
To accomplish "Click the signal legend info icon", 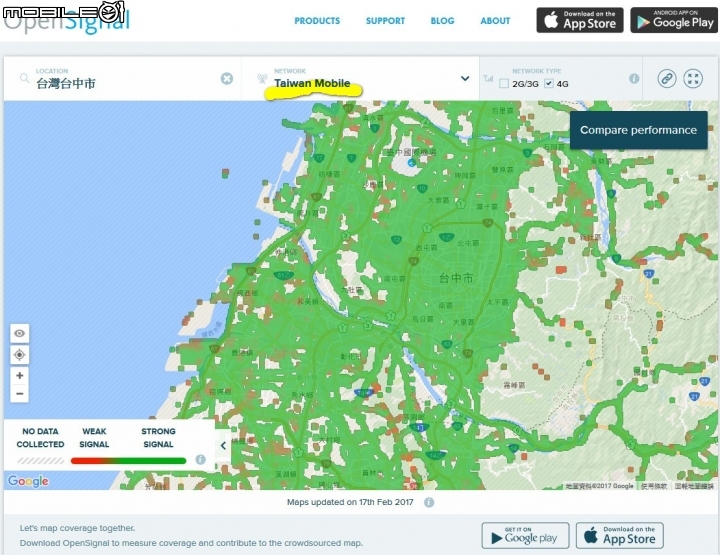I will [201, 460].
